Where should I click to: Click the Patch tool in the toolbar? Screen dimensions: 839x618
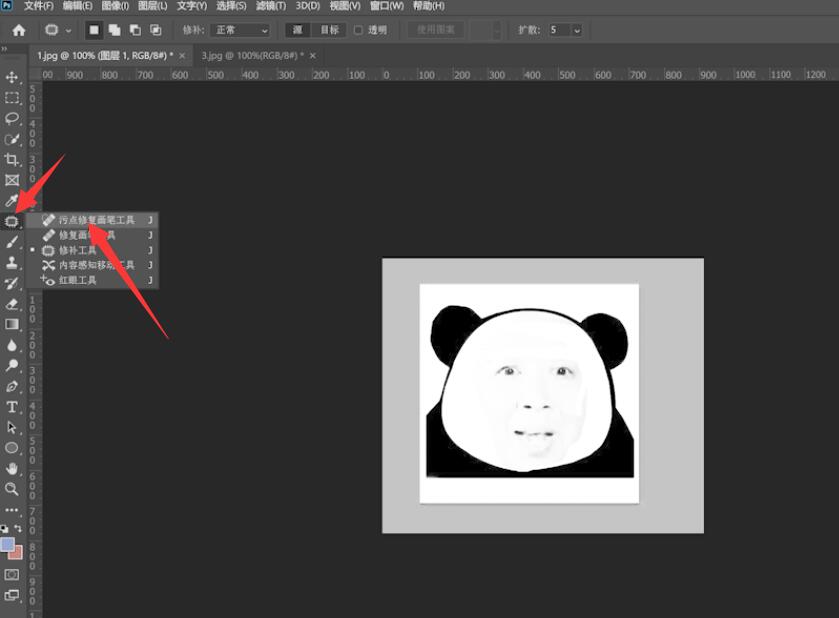[x=12, y=221]
